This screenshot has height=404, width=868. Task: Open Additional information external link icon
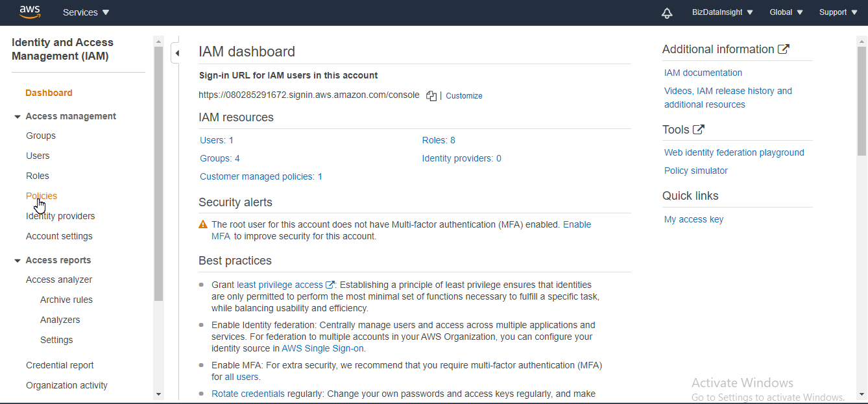(784, 48)
